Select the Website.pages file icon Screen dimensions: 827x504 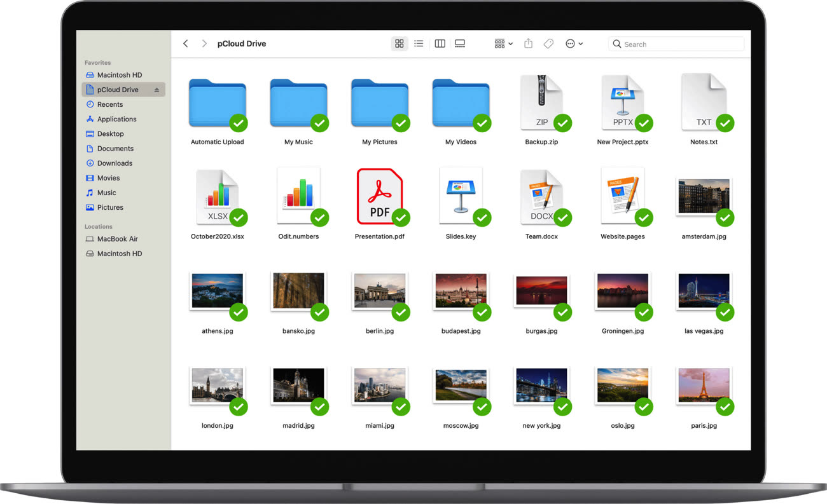[623, 196]
